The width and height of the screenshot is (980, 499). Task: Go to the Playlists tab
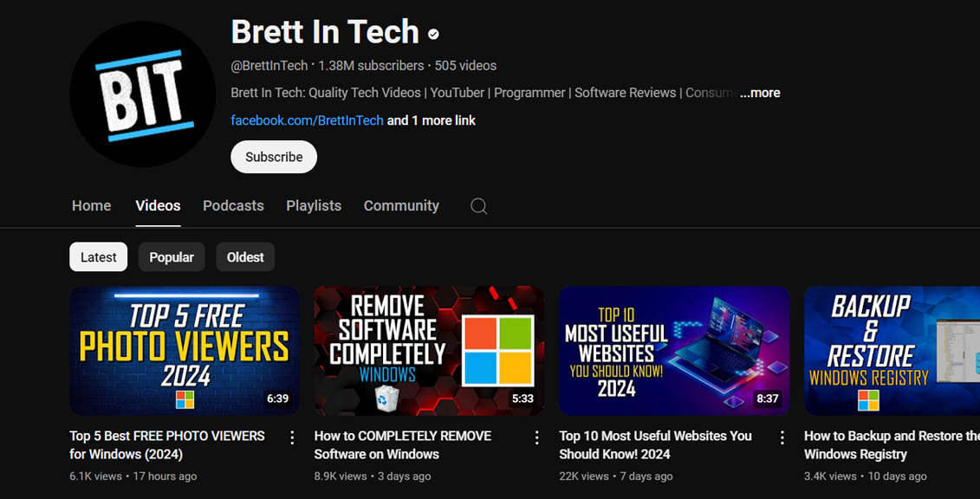tap(314, 206)
